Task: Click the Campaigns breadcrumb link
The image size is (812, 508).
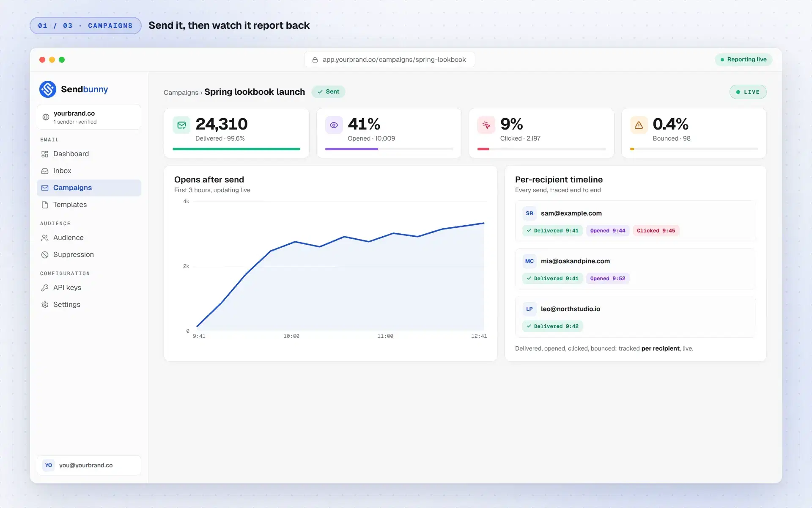Action: point(181,92)
